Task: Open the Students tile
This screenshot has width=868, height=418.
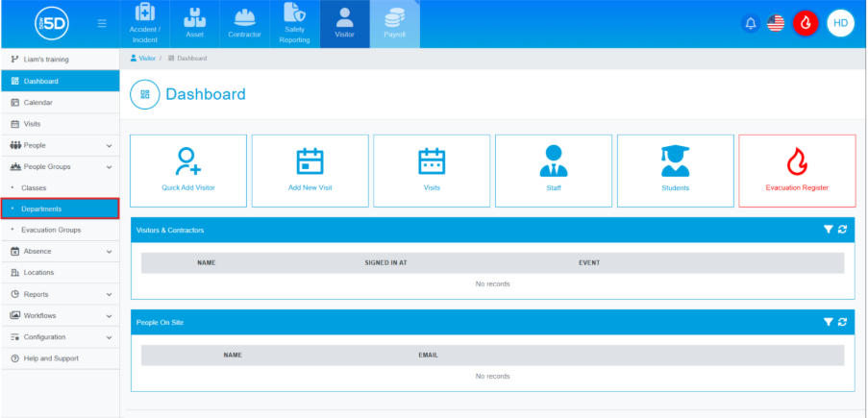Action: click(x=675, y=170)
